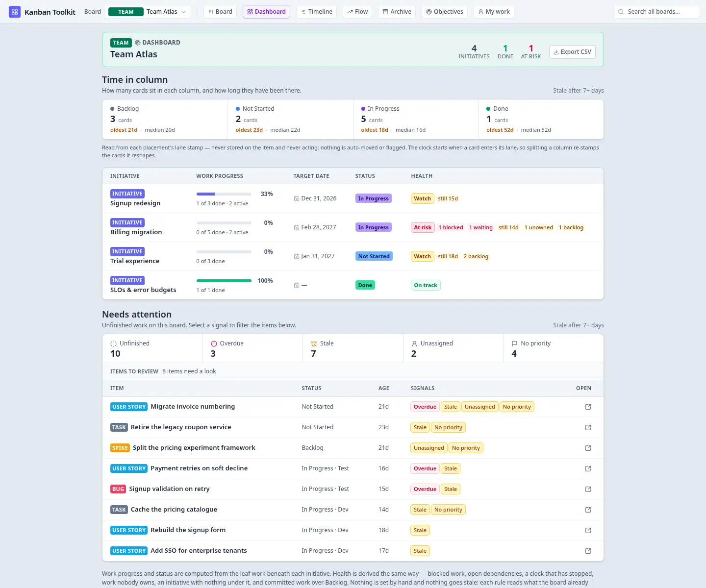Click the 2 backlog chip for Trial experience
The image size is (706, 588).
476,256
